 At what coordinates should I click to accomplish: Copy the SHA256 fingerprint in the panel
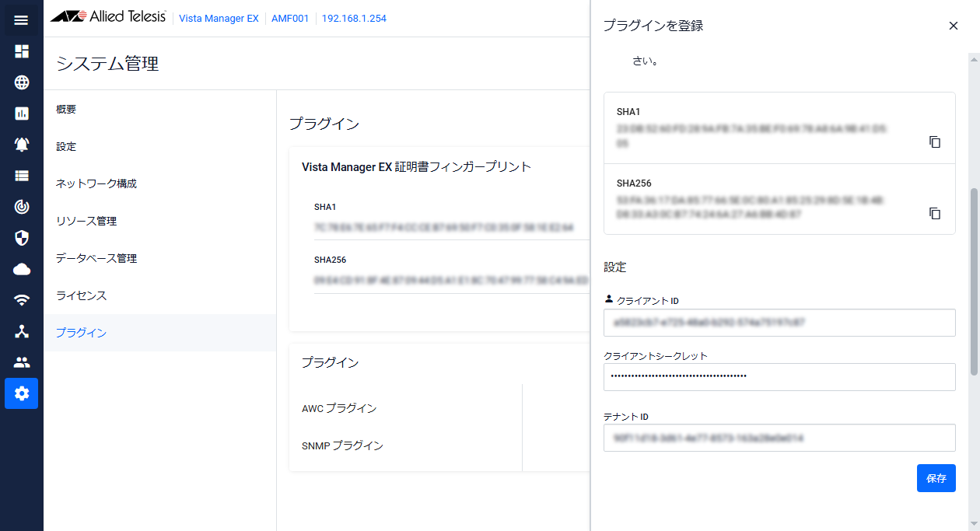(x=935, y=213)
